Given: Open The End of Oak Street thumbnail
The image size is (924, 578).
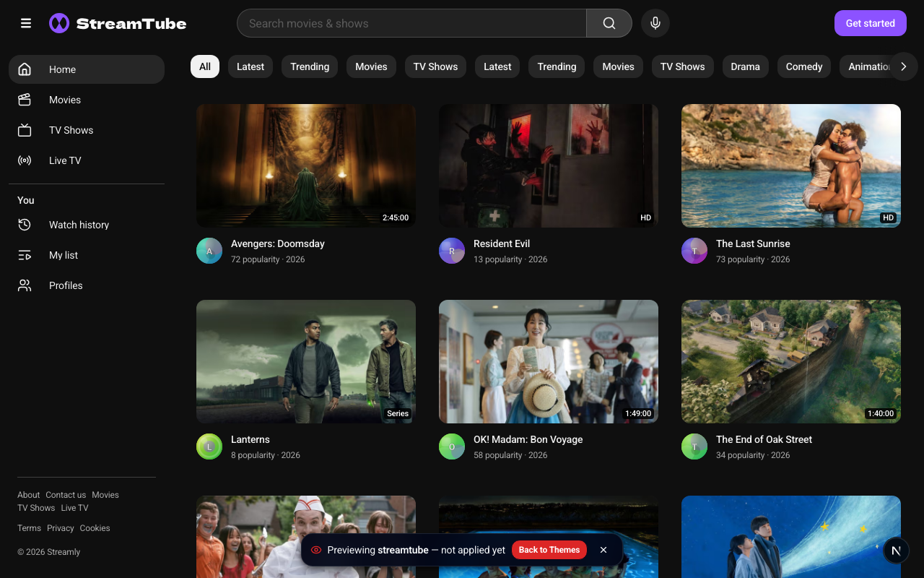Looking at the screenshot, I should [791, 361].
